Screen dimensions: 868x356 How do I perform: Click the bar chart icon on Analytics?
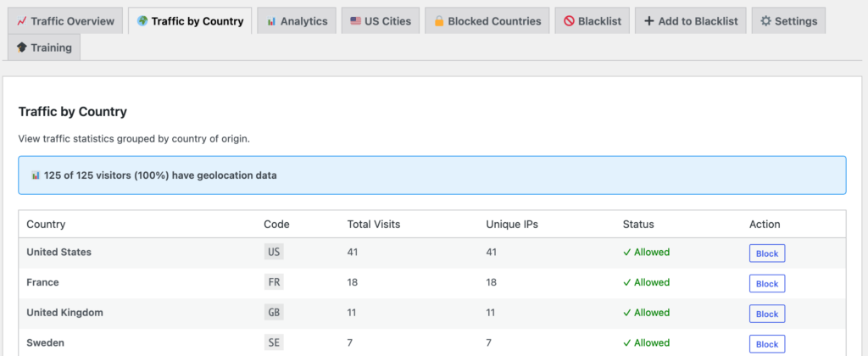click(271, 21)
